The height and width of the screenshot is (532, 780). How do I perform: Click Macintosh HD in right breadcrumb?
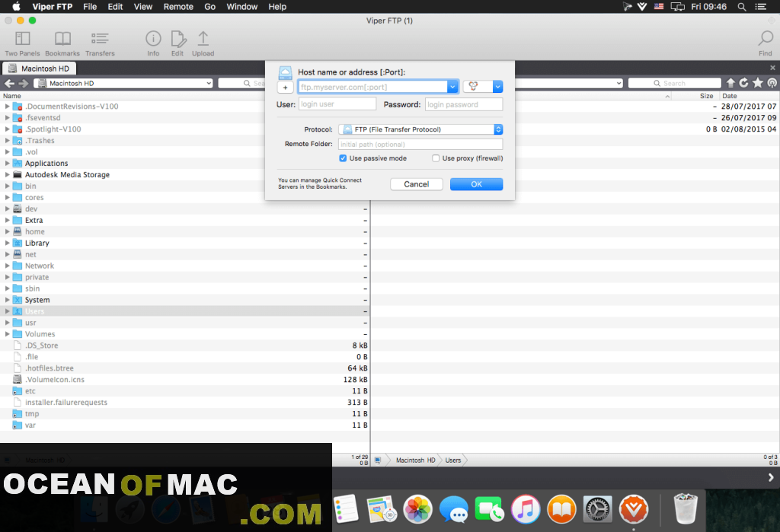click(x=415, y=460)
